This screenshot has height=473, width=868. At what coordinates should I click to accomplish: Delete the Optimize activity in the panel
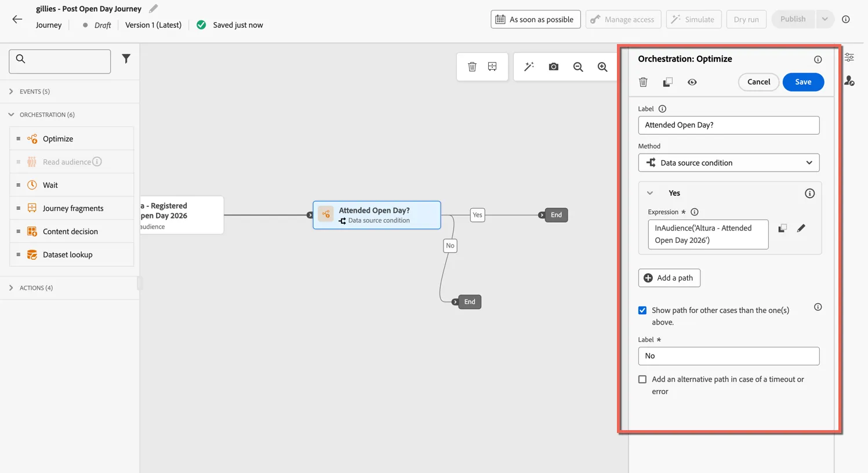(x=643, y=82)
